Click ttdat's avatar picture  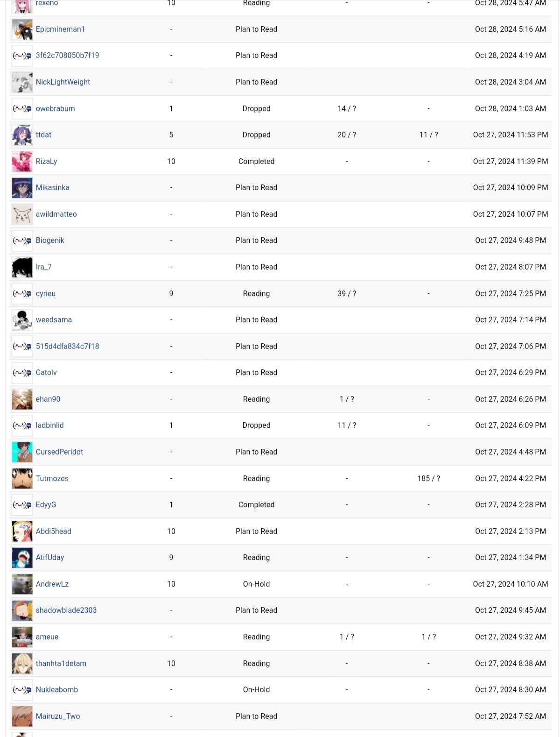tap(22, 135)
